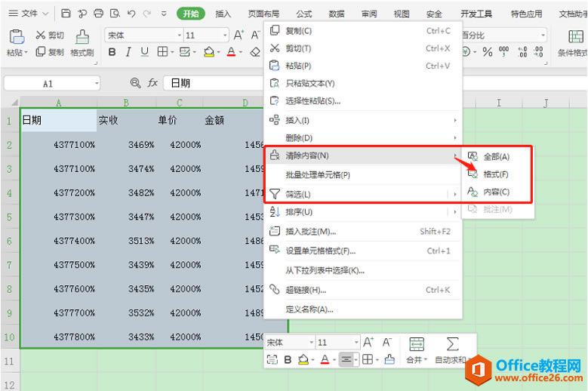Click the row 5 header
Image resolution: width=588 pixels, height=391 pixels.
10,217
